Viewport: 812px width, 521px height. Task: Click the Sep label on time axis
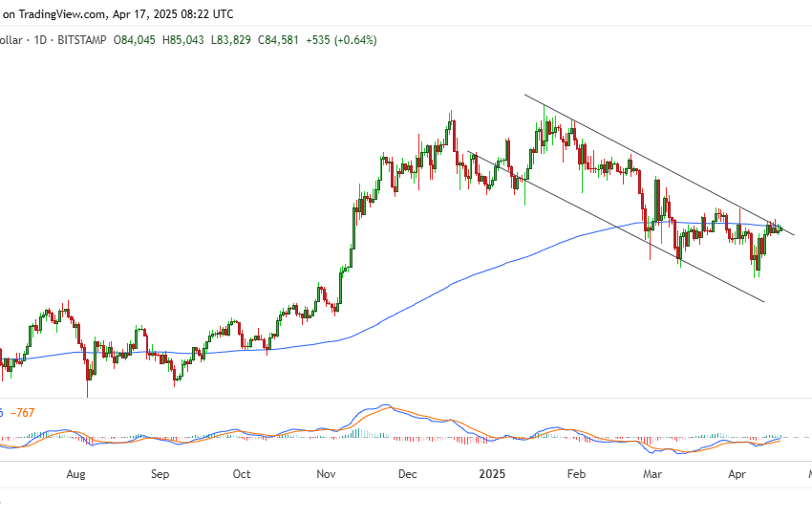click(x=160, y=474)
